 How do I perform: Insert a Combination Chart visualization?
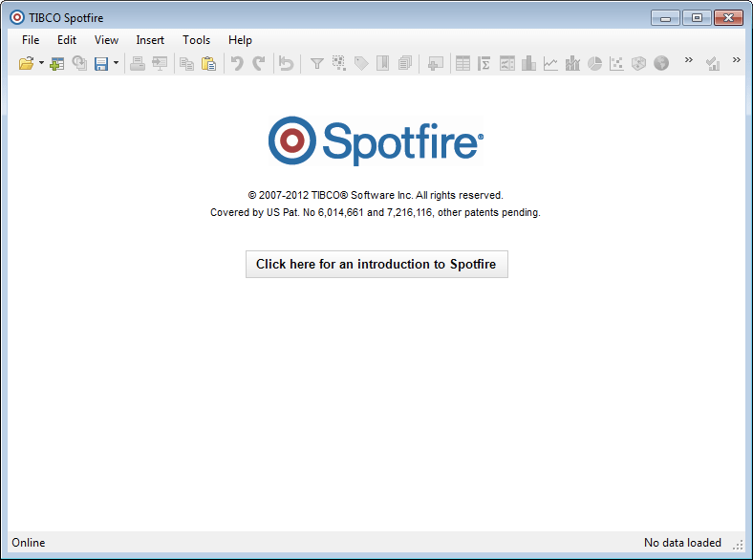point(572,63)
